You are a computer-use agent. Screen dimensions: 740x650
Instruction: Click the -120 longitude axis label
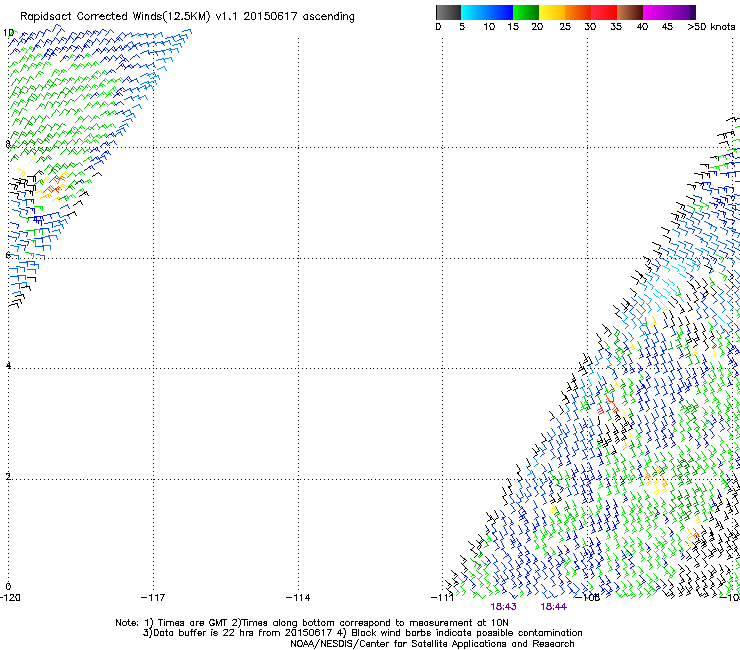tap(10, 598)
